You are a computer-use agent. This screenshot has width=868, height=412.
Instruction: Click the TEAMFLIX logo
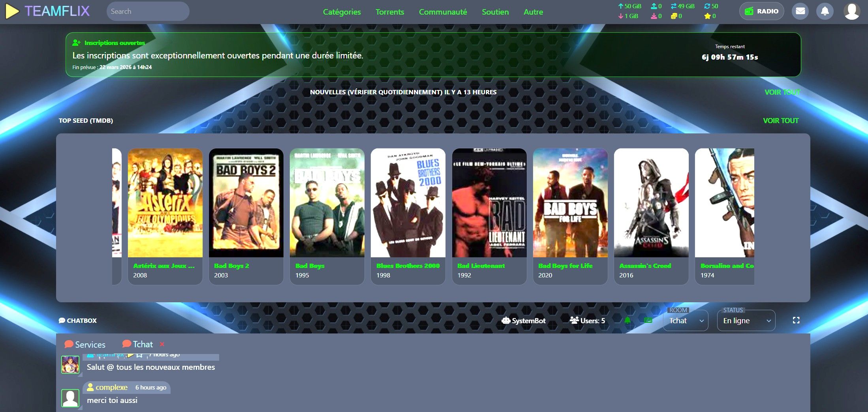(48, 11)
